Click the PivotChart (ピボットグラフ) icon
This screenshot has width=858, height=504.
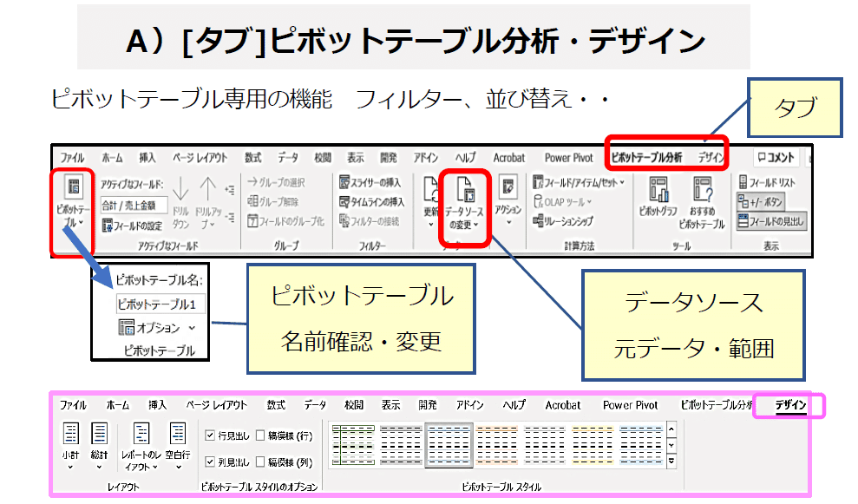point(658,189)
